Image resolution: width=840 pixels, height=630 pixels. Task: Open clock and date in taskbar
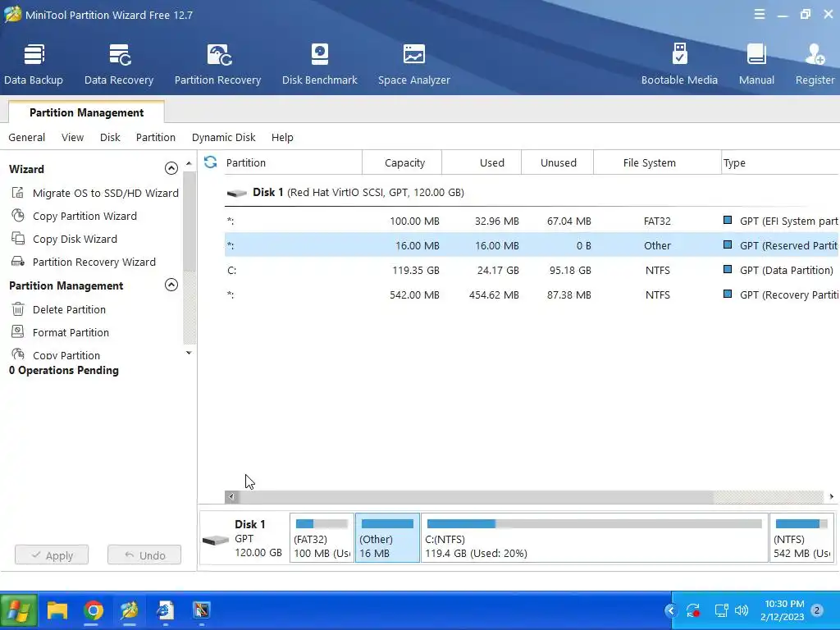(x=782, y=610)
